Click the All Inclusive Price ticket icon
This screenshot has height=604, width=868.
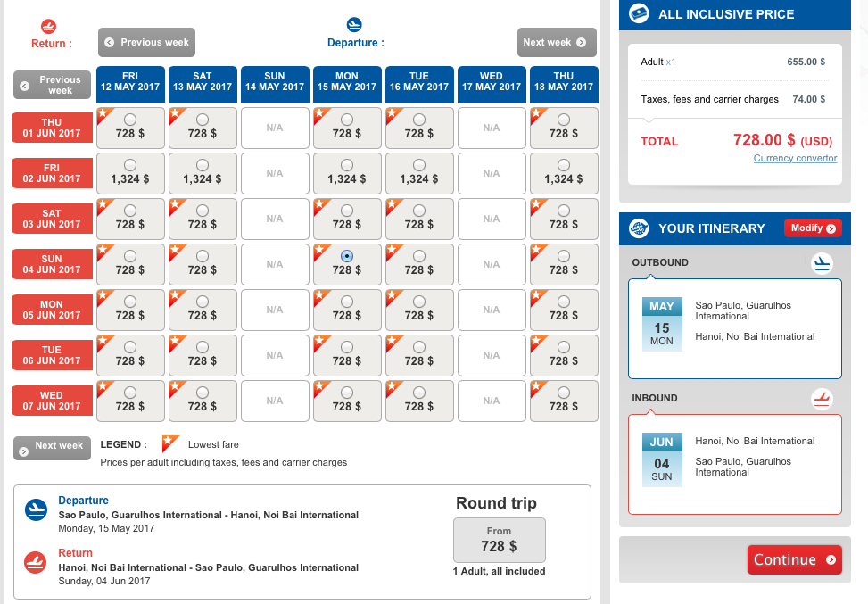[x=639, y=13]
